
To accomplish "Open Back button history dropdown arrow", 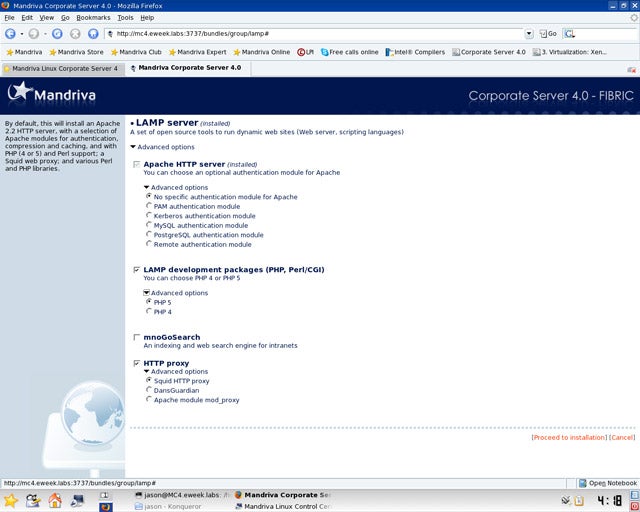I will pyautogui.click(x=22, y=34).
